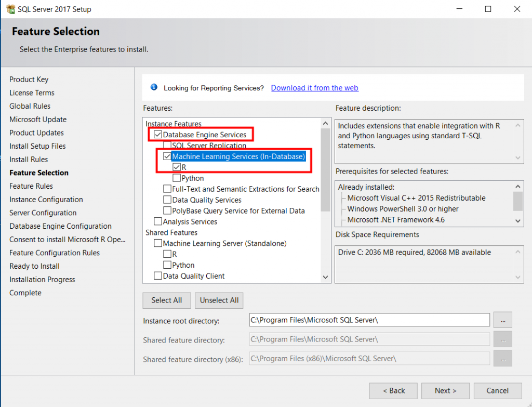The image size is (532, 407).
Task: Toggle Machine Learning Services (In-Database) checkbox
Action: tap(167, 156)
